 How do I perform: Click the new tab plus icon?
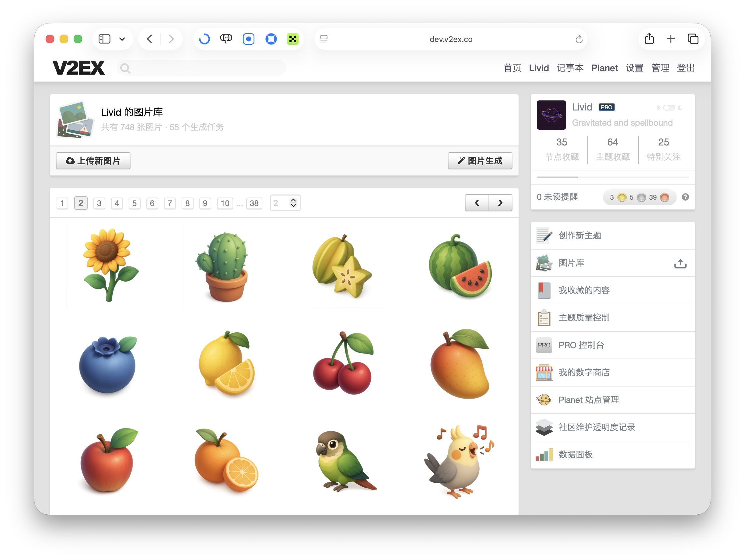point(670,39)
